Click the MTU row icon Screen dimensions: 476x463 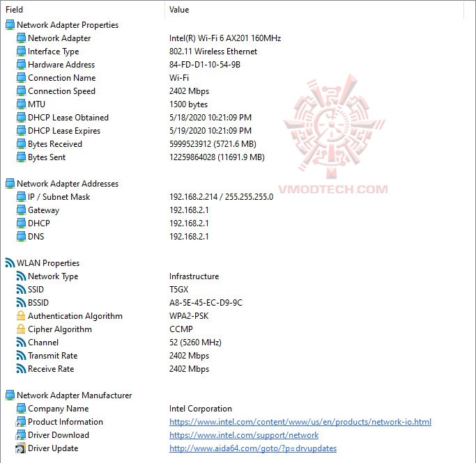click(21, 104)
